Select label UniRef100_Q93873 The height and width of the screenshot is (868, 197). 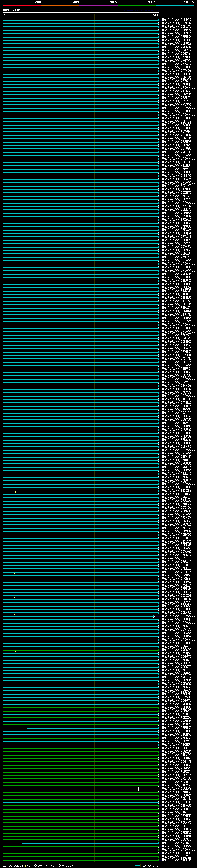pyautogui.click(x=177, y=565)
